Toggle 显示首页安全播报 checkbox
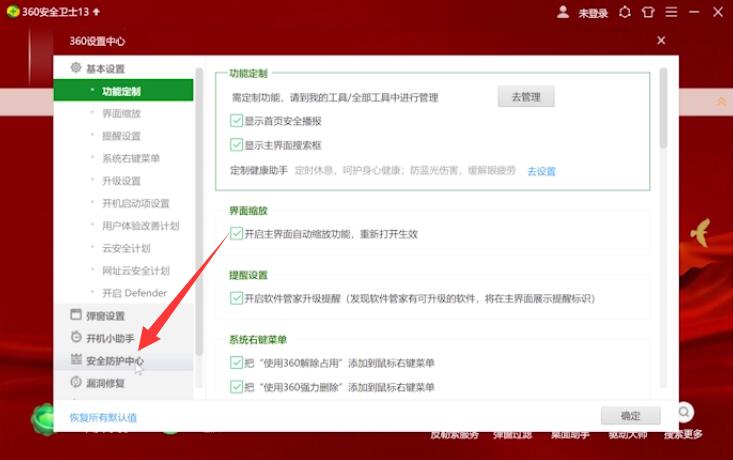This screenshot has height=460, width=733. coord(236,121)
